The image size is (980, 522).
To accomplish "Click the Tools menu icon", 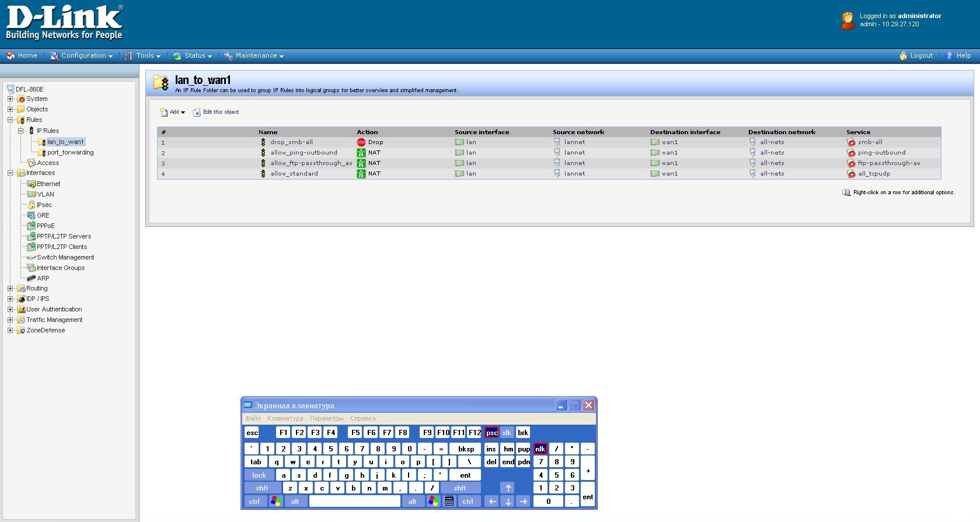I will tap(129, 56).
